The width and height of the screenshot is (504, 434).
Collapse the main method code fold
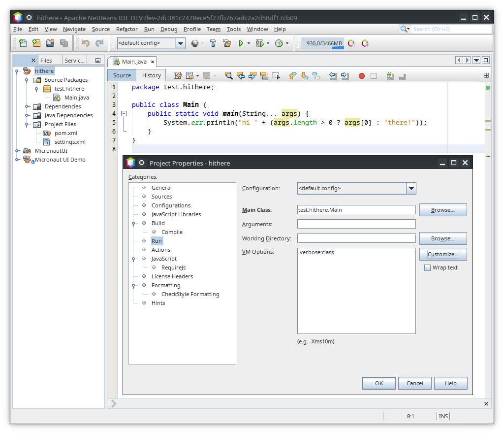pos(124,114)
